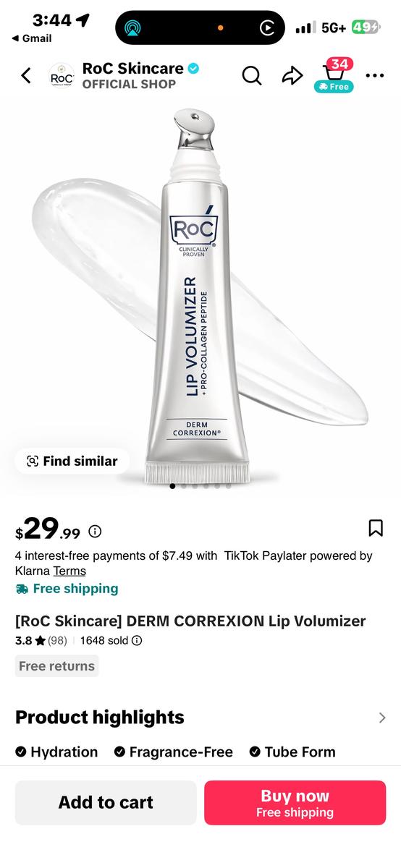This screenshot has width=401, height=868.
Task: Tap the share arrow icon
Action: point(292,75)
